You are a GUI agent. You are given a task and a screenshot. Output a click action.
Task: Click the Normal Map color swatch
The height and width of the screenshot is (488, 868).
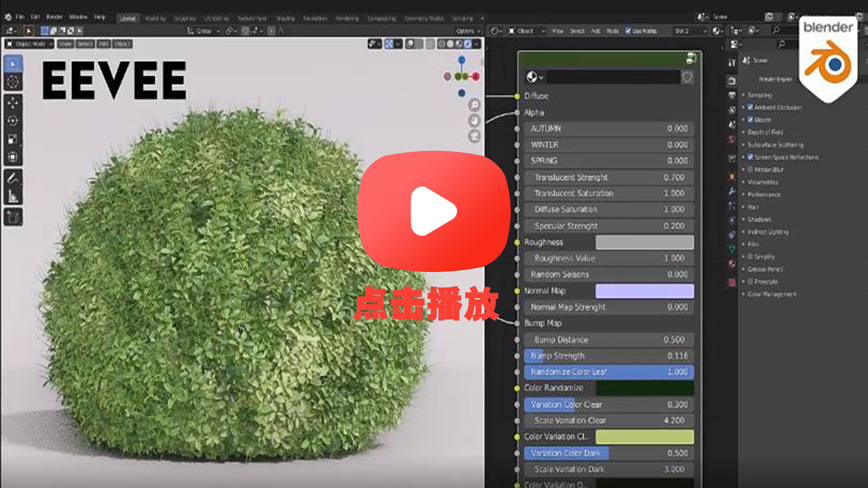tap(644, 291)
